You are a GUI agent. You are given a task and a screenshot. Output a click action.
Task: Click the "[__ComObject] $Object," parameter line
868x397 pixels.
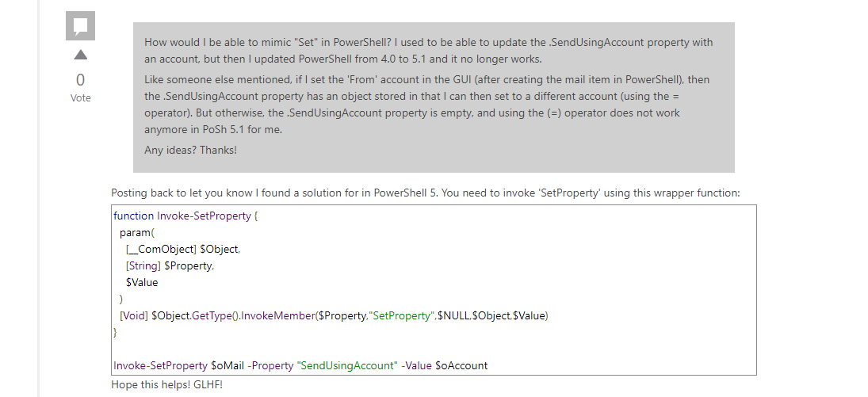182,249
